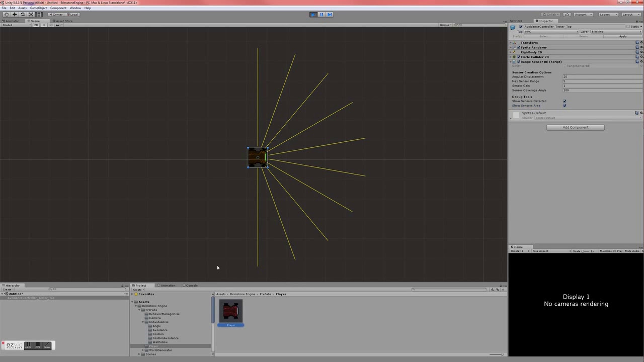
Task: Select the Rotate tool
Action: point(23,14)
